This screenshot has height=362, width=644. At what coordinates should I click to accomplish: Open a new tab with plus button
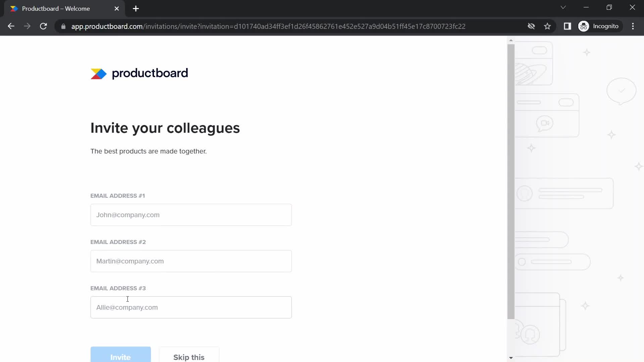coord(136,9)
